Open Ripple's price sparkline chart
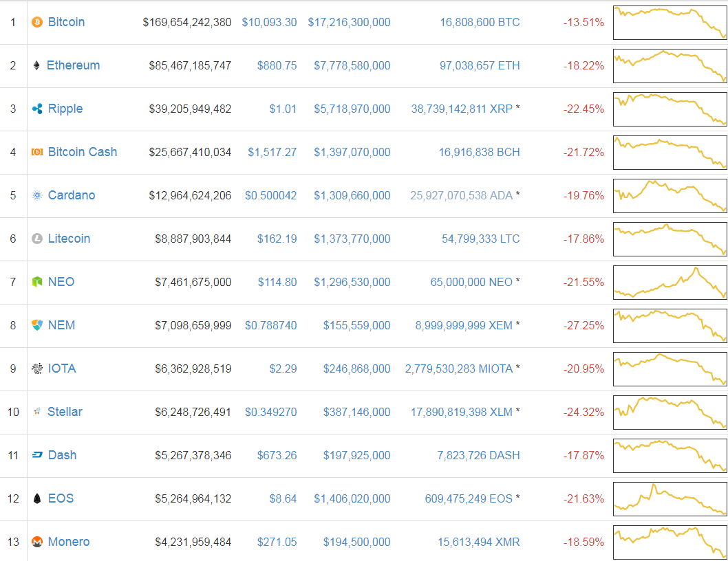 point(670,109)
